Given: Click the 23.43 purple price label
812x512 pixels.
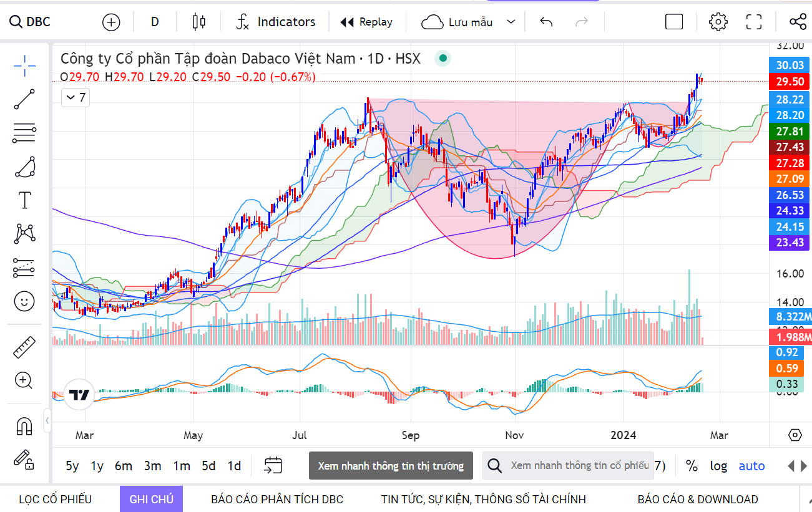Looking at the screenshot, I should point(790,243).
